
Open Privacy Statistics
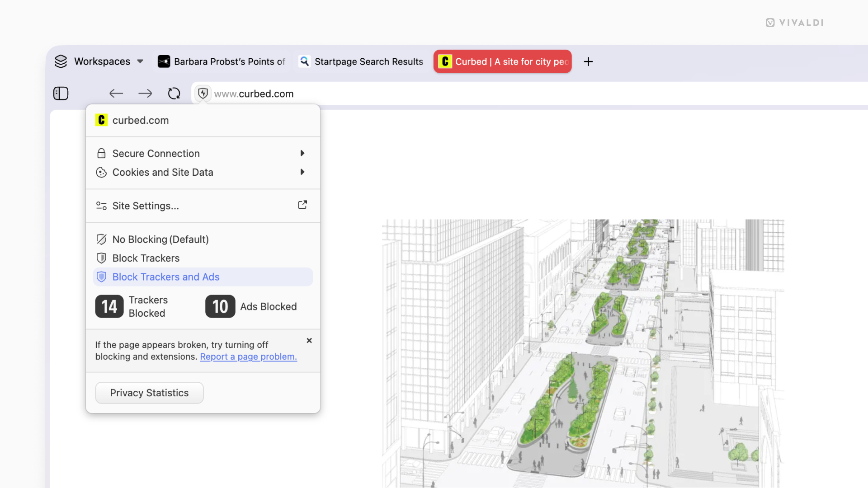(x=149, y=393)
